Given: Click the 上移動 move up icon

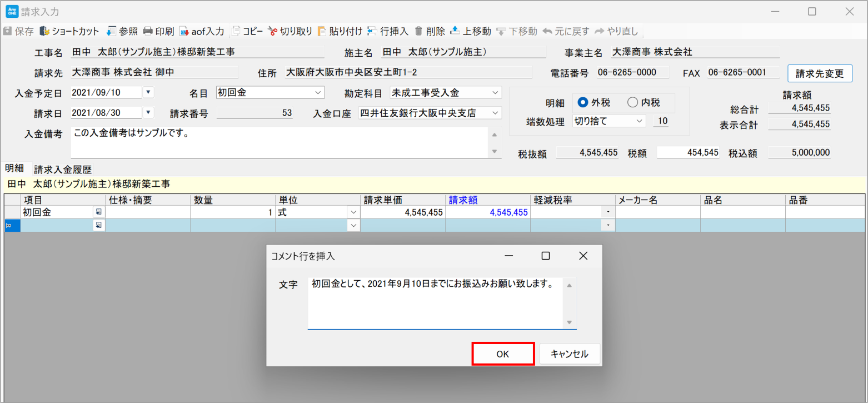Looking at the screenshot, I should pyautogui.click(x=455, y=31).
